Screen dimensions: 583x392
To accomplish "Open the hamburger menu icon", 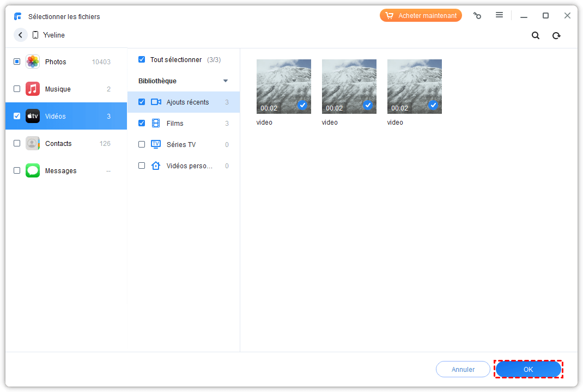I will click(x=499, y=15).
